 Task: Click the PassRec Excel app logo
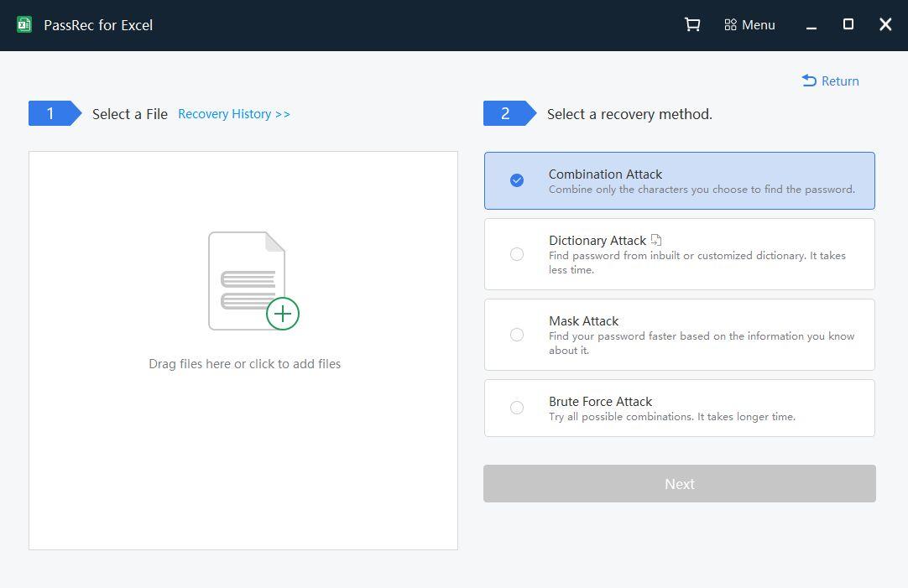(x=24, y=25)
